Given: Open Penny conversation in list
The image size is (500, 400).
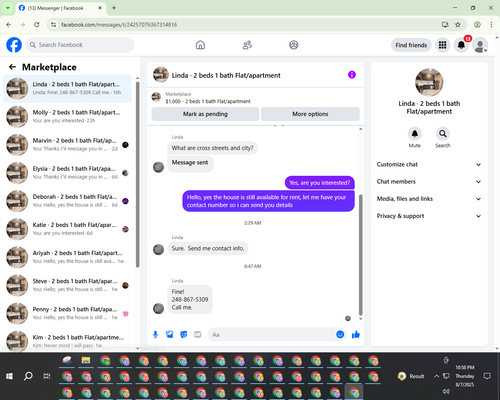Looking at the screenshot, I should (x=67, y=313).
